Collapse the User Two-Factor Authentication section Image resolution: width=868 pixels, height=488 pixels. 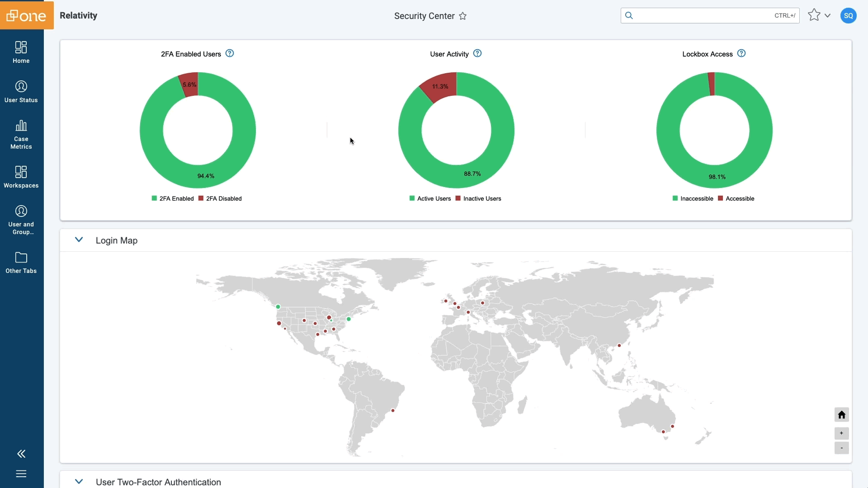79,482
